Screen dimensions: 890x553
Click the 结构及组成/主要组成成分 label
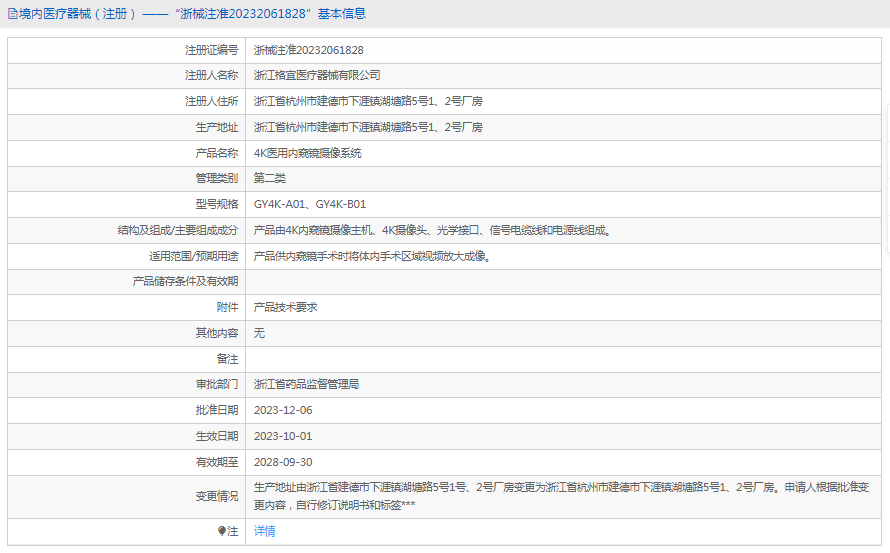pos(178,230)
